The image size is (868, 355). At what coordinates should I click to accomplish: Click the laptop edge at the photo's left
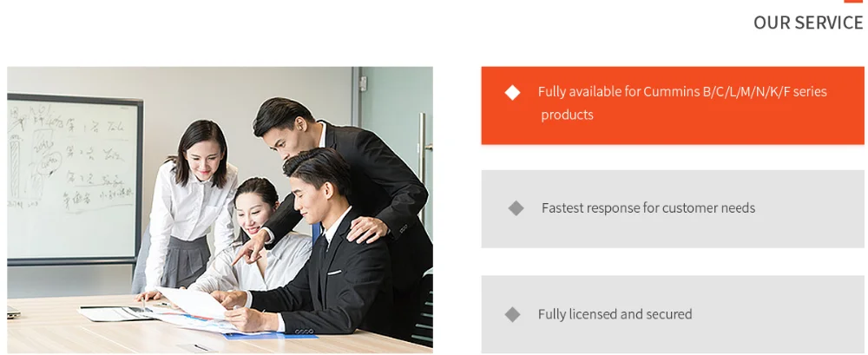[x=13, y=312]
